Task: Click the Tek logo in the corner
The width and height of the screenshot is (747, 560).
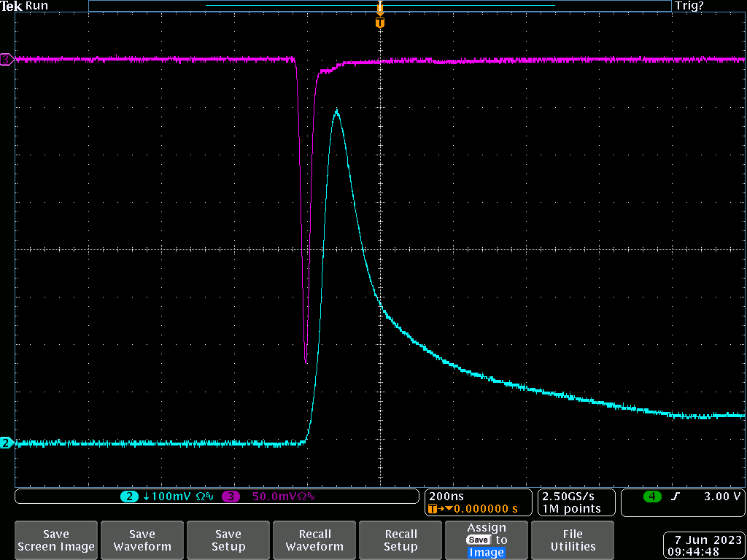Action: click(x=12, y=6)
